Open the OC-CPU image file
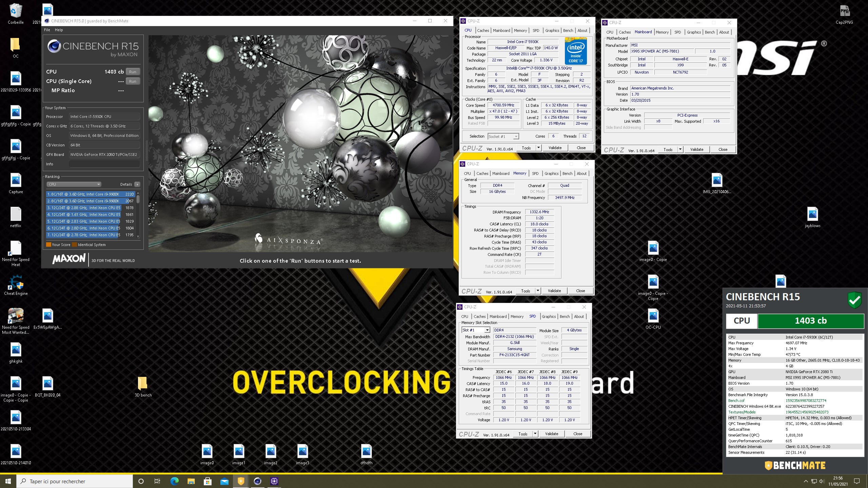868x488 pixels. click(653, 319)
